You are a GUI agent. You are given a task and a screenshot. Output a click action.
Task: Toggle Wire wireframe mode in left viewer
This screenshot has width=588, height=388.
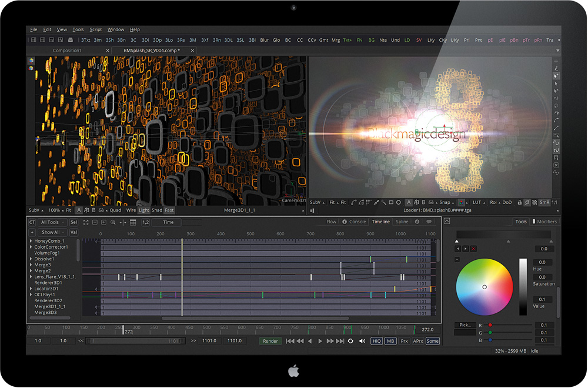(131, 210)
